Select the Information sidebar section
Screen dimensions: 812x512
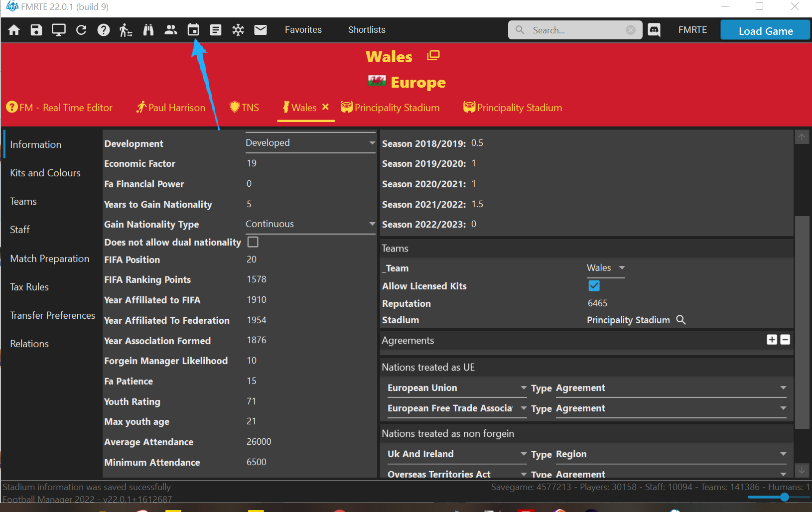pos(36,144)
